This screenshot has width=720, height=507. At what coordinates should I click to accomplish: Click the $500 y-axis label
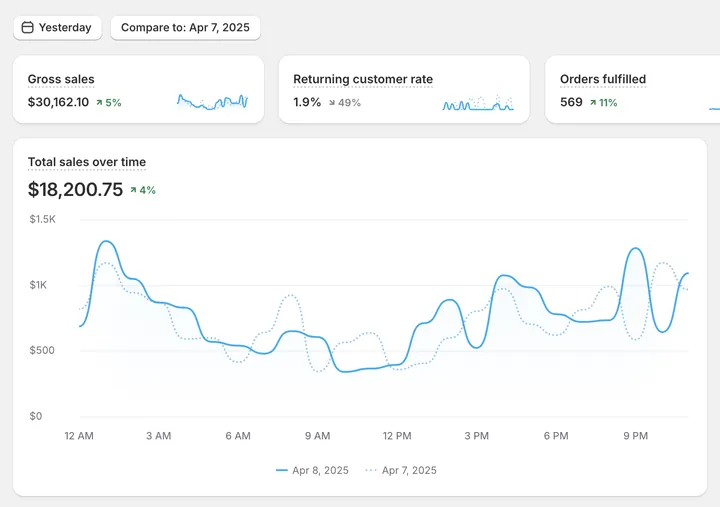pyautogui.click(x=42, y=350)
